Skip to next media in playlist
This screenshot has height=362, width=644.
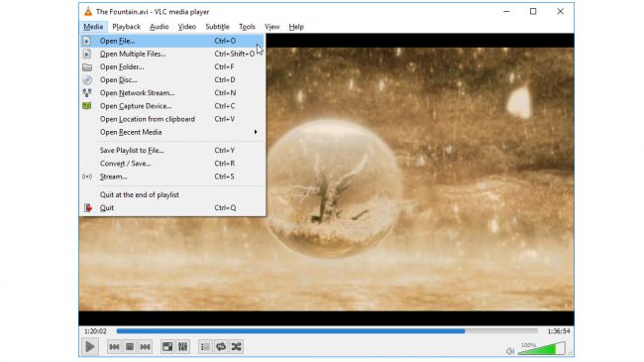pyautogui.click(x=145, y=347)
